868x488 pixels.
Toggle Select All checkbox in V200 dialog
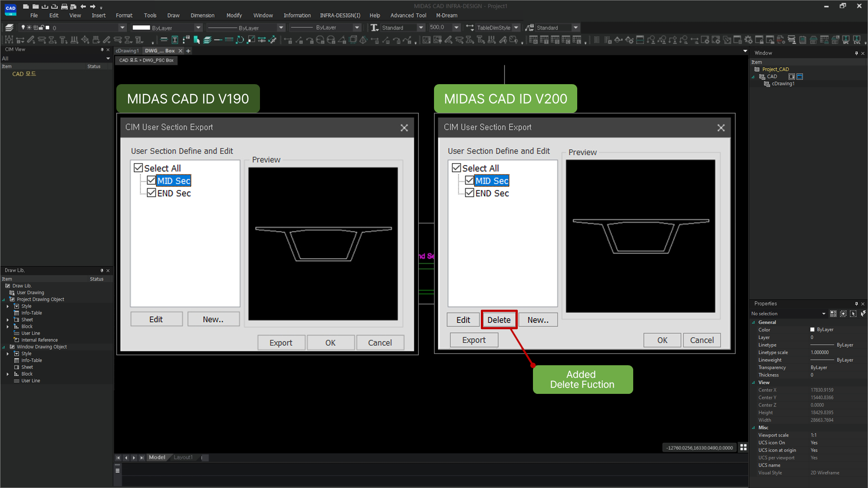point(457,167)
